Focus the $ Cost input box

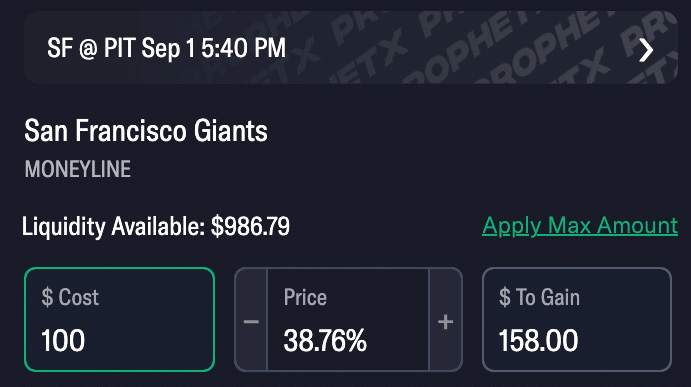(119, 320)
